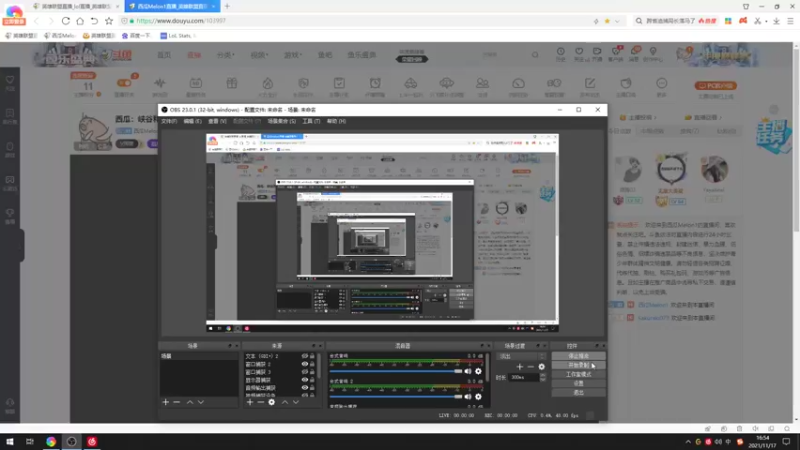800x450 pixels.
Task: Open the OBS 场景集合(S) menu
Action: [x=282, y=121]
